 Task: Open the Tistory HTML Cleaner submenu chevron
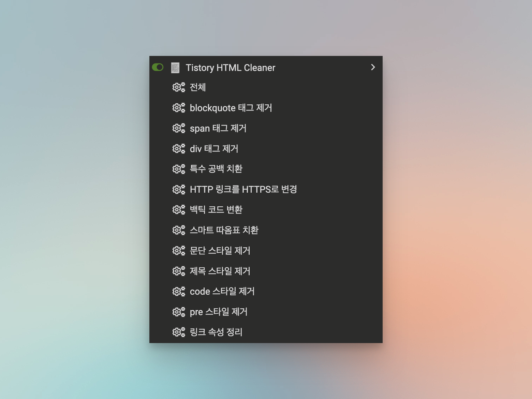click(x=373, y=67)
